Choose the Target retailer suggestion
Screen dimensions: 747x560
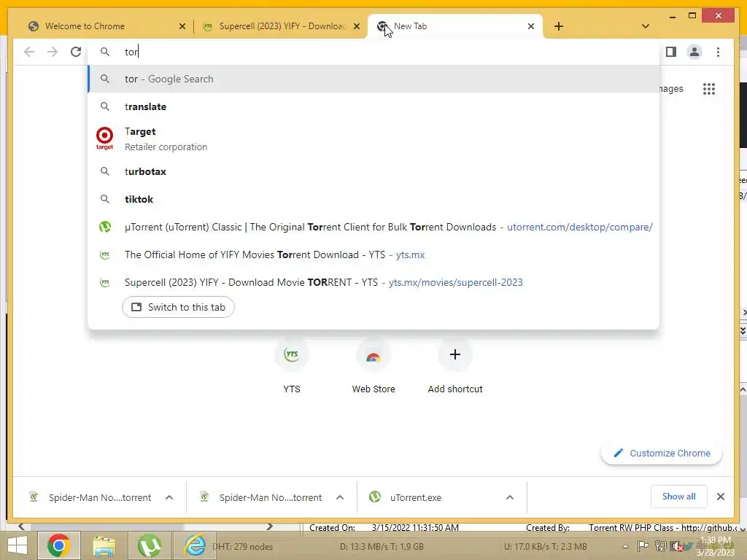[x=374, y=139]
